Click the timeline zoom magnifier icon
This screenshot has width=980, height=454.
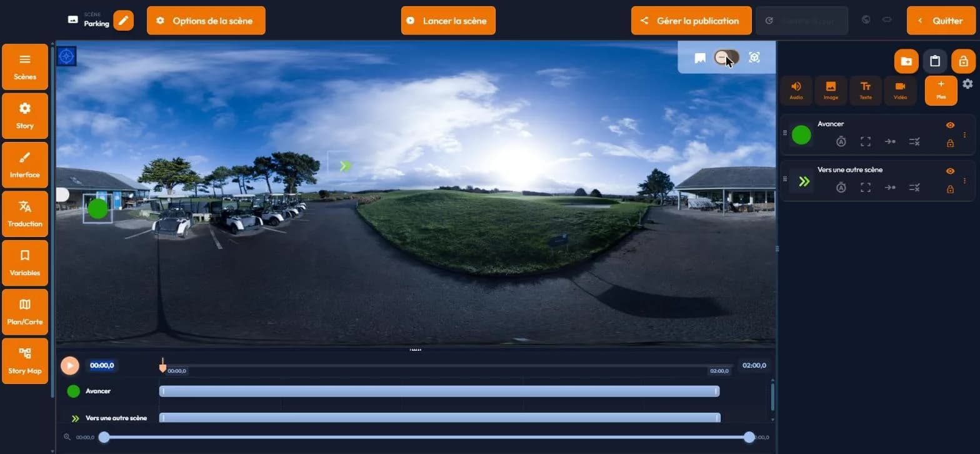click(x=67, y=437)
